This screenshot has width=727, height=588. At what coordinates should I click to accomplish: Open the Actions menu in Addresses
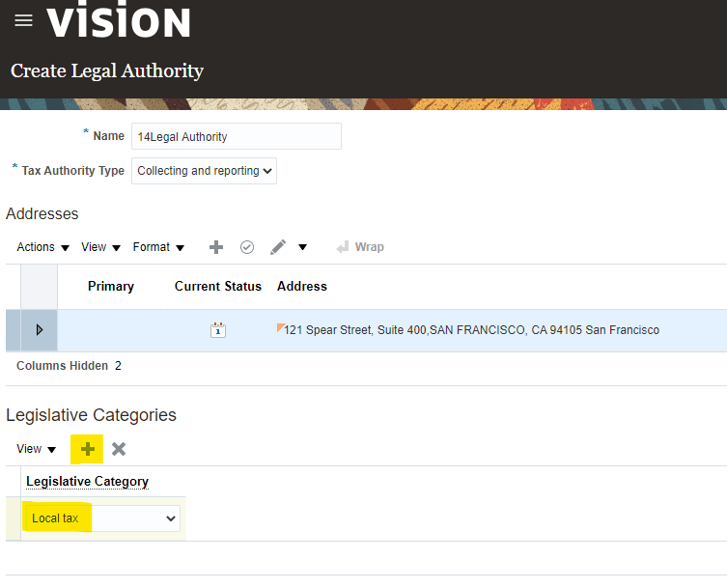42,247
